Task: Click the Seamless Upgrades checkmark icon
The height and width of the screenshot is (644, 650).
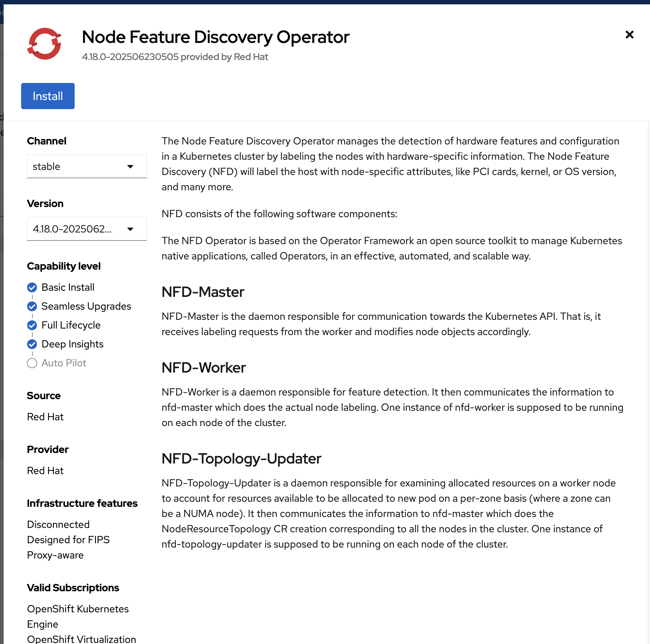Action: tap(32, 306)
